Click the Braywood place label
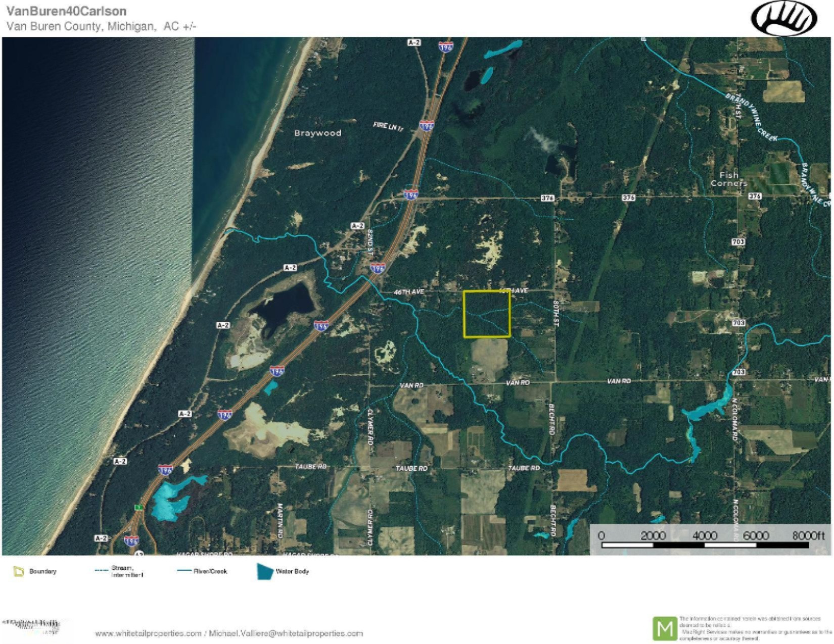Viewport: 834px width, 644px height. (317, 133)
